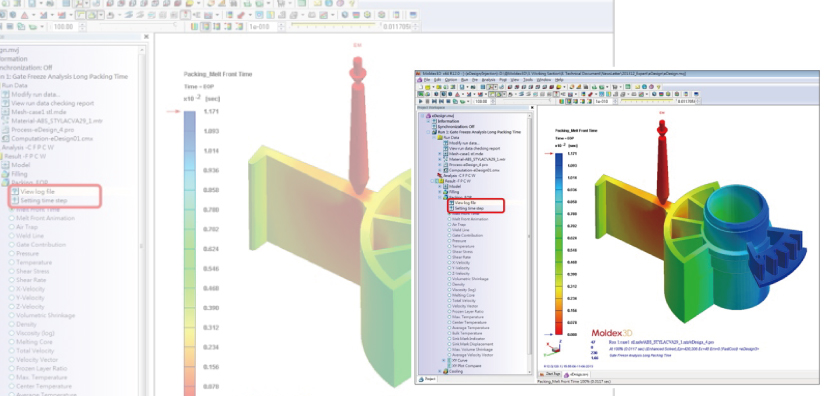Screen dimensions: 834x396
Task: Open View log file in the enlarged red callout
Action: [x=38, y=191]
